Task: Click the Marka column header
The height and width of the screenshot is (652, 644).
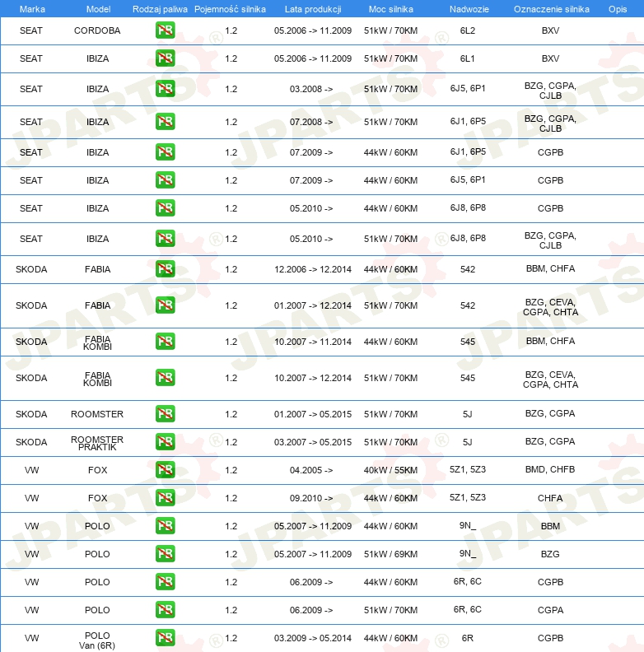Action: tap(32, 9)
